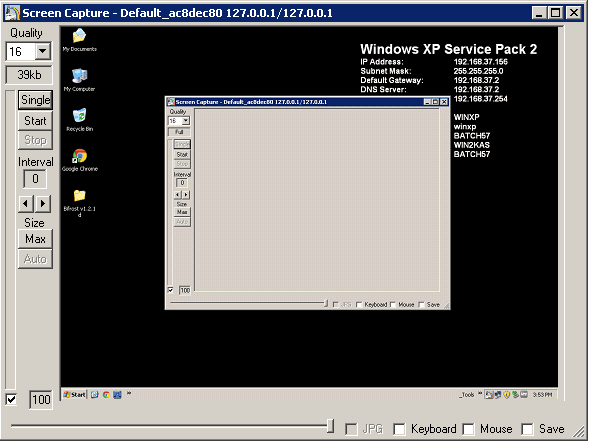The width and height of the screenshot is (590, 442).
Task: Click the right arrow under Interval
Action: tap(43, 204)
